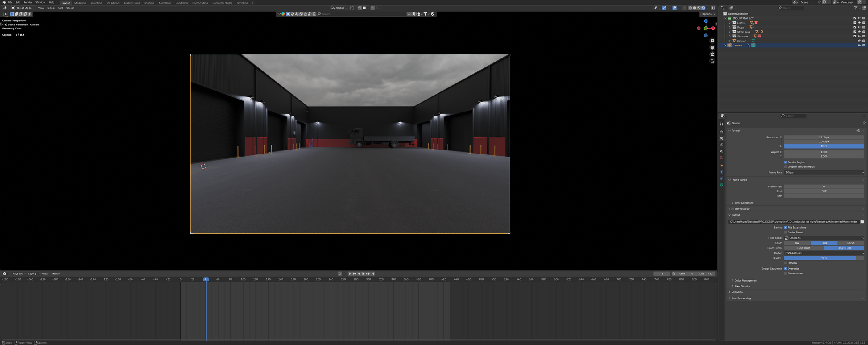Open the Frame Rate dropdown
Screen dimensions: 868x345
coord(824,172)
